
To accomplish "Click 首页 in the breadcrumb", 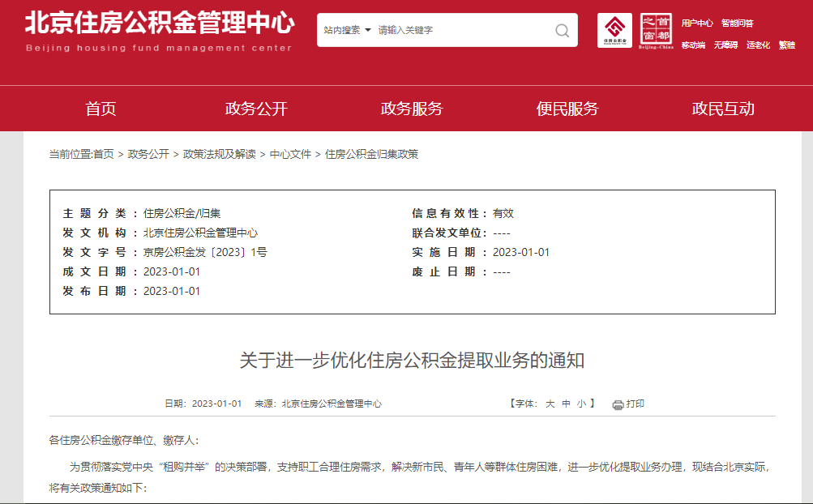I will (103, 154).
